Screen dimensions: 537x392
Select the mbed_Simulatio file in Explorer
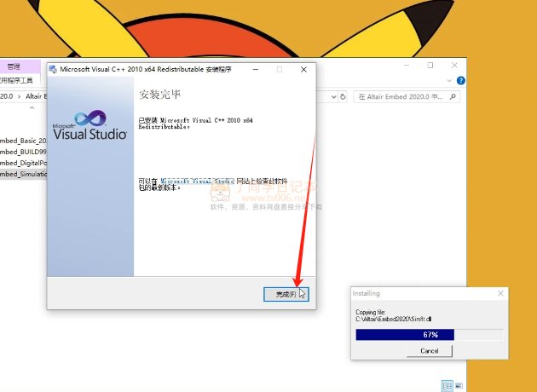pyautogui.click(x=23, y=174)
